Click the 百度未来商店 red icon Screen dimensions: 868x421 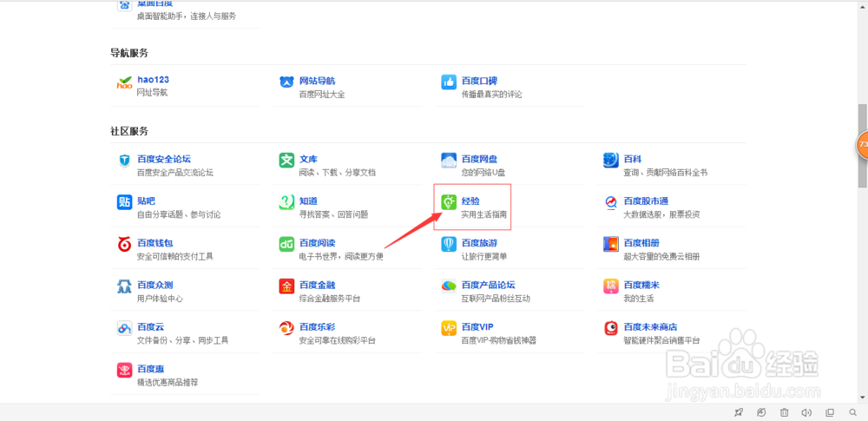pyautogui.click(x=610, y=328)
